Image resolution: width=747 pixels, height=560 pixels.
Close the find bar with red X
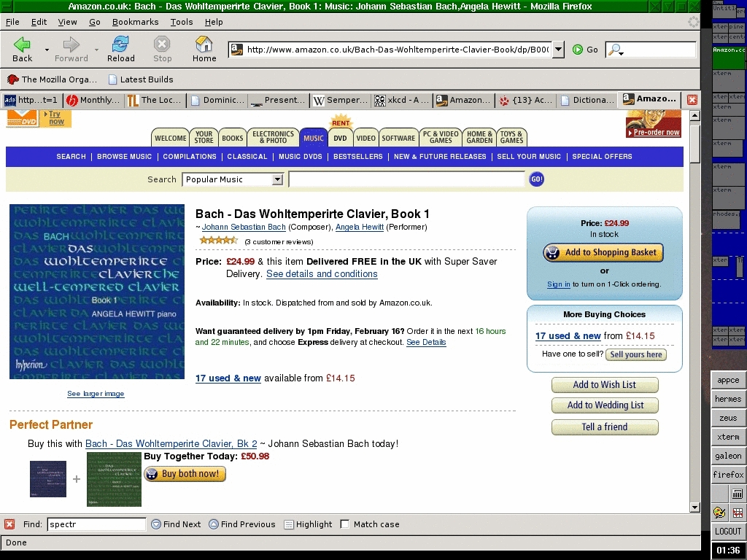click(x=9, y=524)
